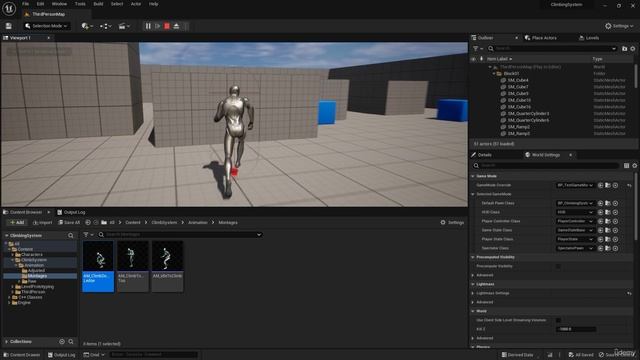Click the Unreal Engine logo icon
This screenshot has width=640, height=360.
tap(9, 9)
